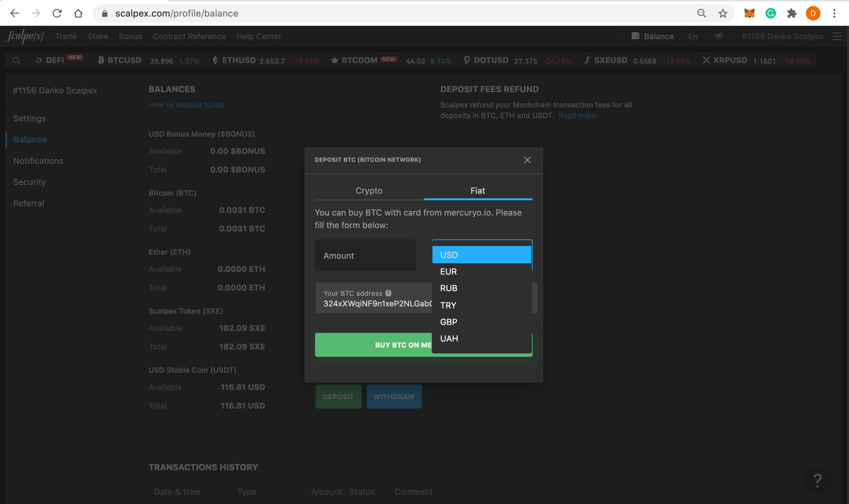This screenshot has width=849, height=504.
Task: Click the Amount input field
Action: click(365, 255)
